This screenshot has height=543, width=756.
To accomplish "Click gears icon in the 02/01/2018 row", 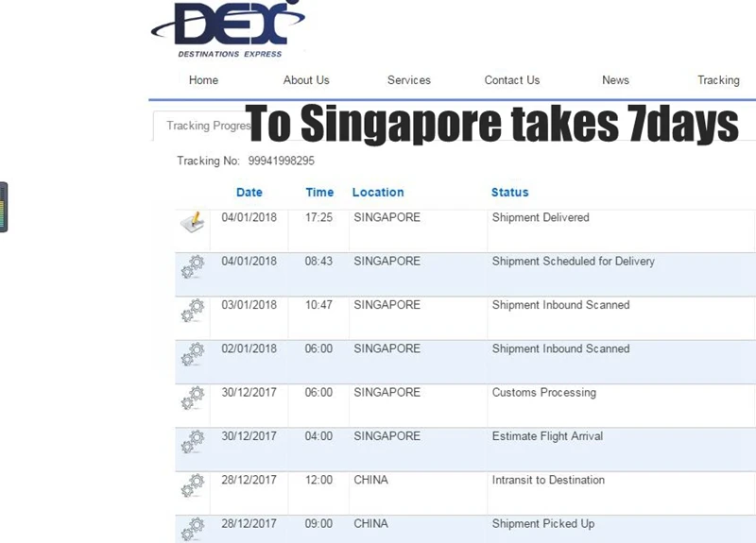I will click(193, 354).
